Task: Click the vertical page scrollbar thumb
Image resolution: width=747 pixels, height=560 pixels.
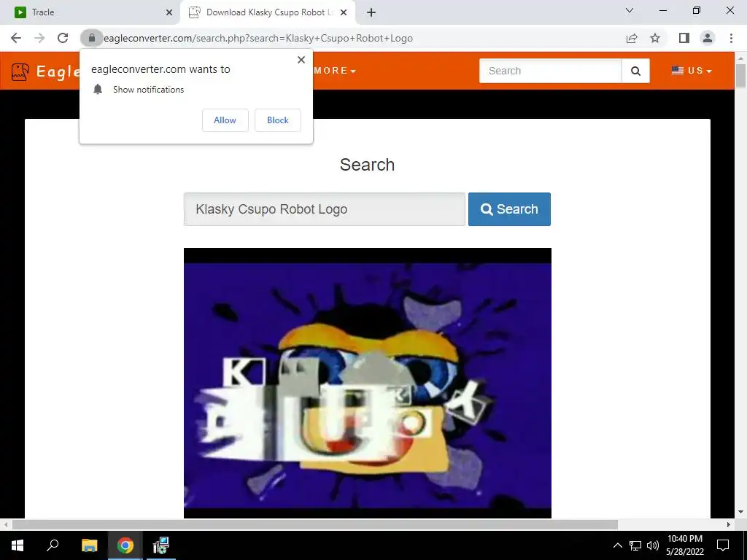Action: [740, 75]
